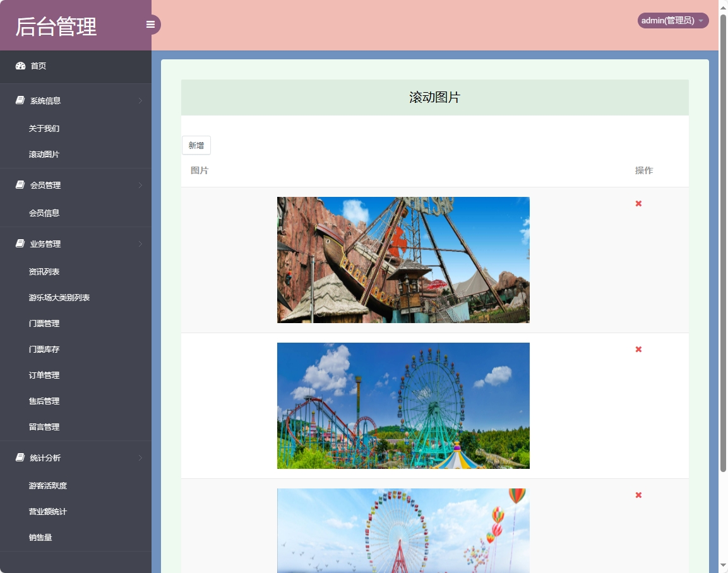Click the book icon next to 会员管理
This screenshot has height=573, width=728.
(x=20, y=185)
